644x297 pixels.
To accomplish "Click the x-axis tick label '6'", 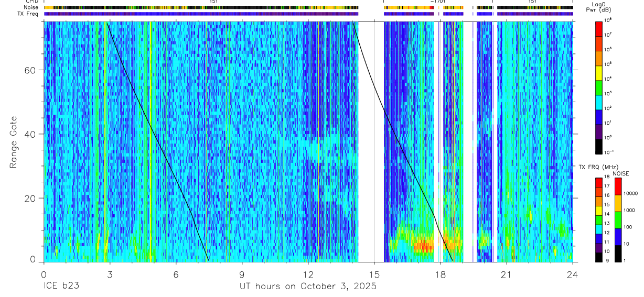I will pos(176,274).
